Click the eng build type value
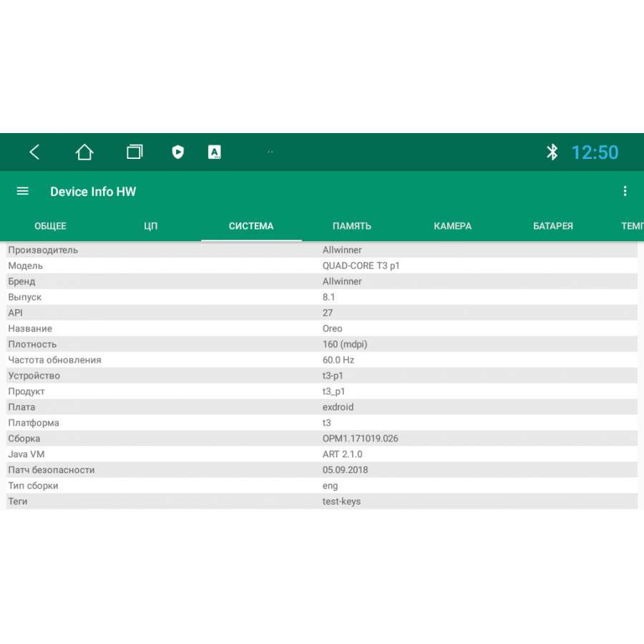Screen dimensions: 644x644 pyautogui.click(x=330, y=487)
